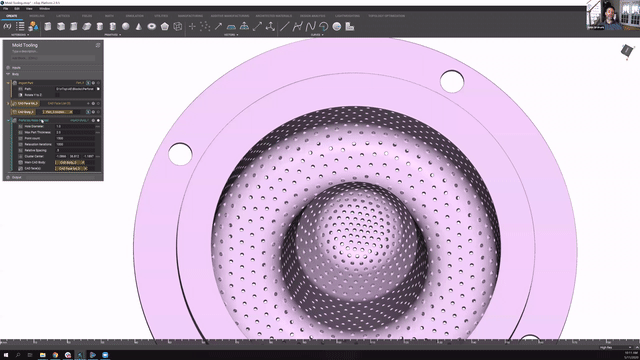Toggle visibility dot of Import Part block
Viewport: 640px width, 360px height.
98,83
